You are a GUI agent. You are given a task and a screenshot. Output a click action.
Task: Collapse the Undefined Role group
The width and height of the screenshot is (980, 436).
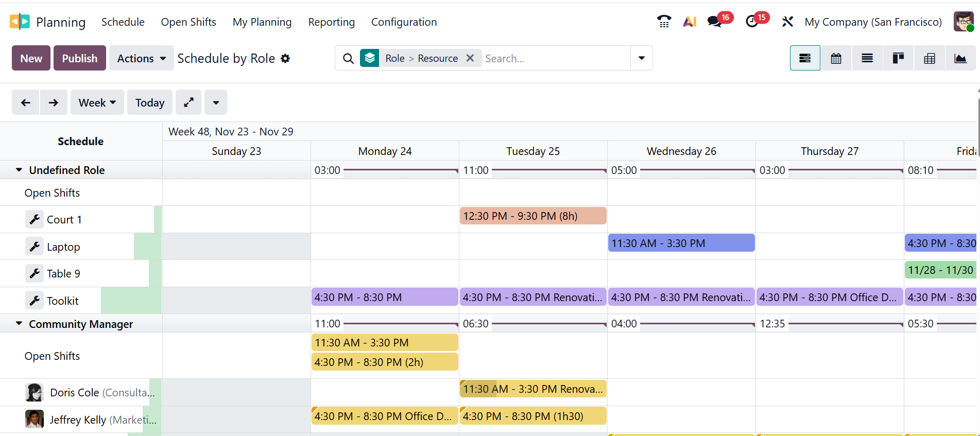click(x=19, y=170)
